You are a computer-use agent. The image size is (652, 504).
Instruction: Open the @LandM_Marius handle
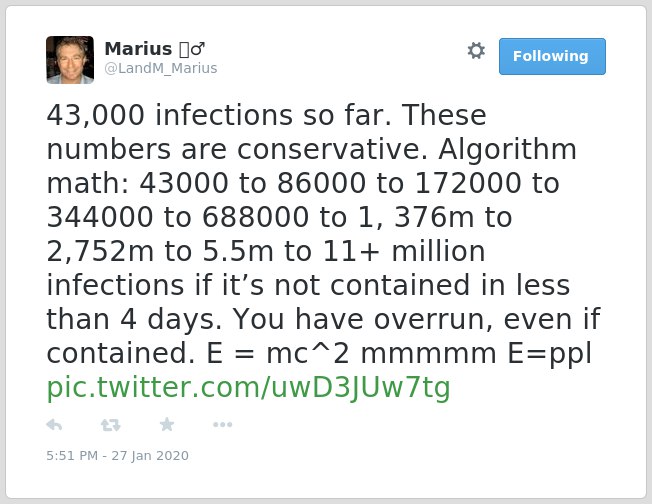[161, 68]
